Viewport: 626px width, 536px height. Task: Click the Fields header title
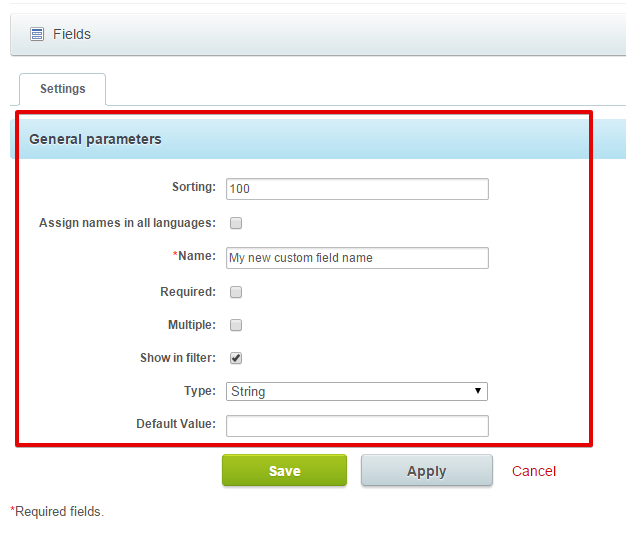[72, 34]
